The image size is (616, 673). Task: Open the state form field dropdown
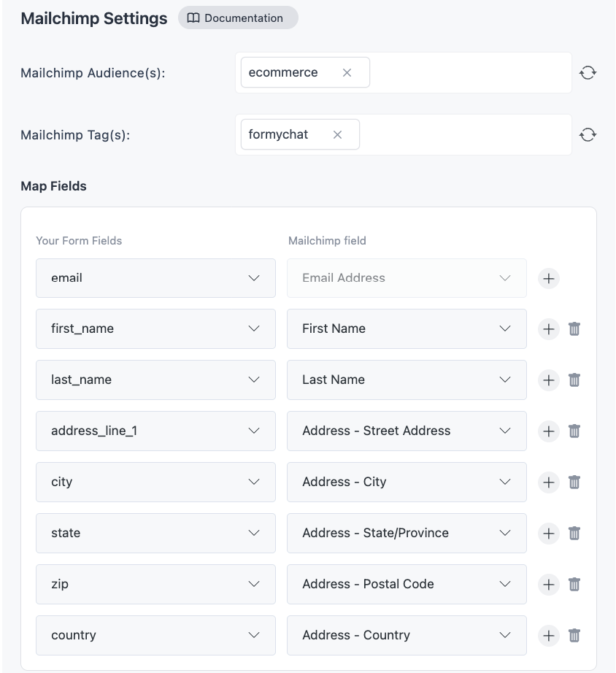[x=155, y=533]
